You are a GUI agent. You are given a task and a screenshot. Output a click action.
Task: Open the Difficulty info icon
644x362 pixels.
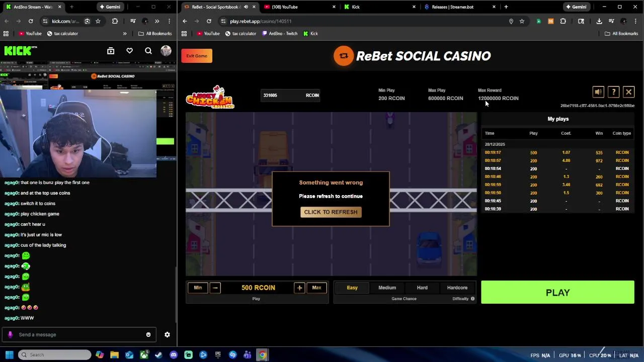[x=472, y=299]
